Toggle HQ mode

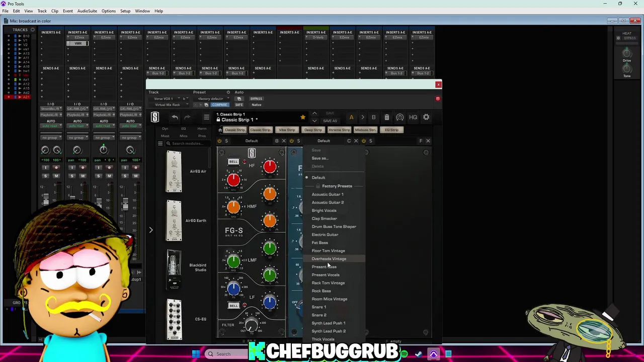click(x=413, y=117)
